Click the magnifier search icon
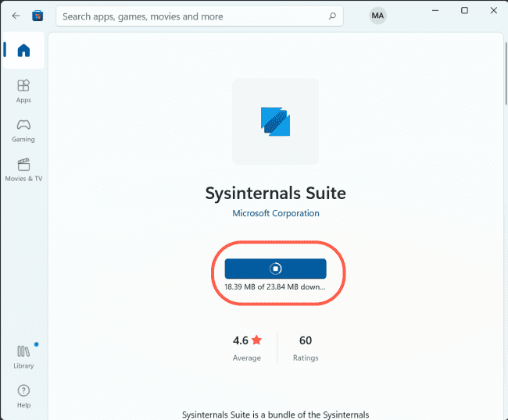 coord(332,16)
